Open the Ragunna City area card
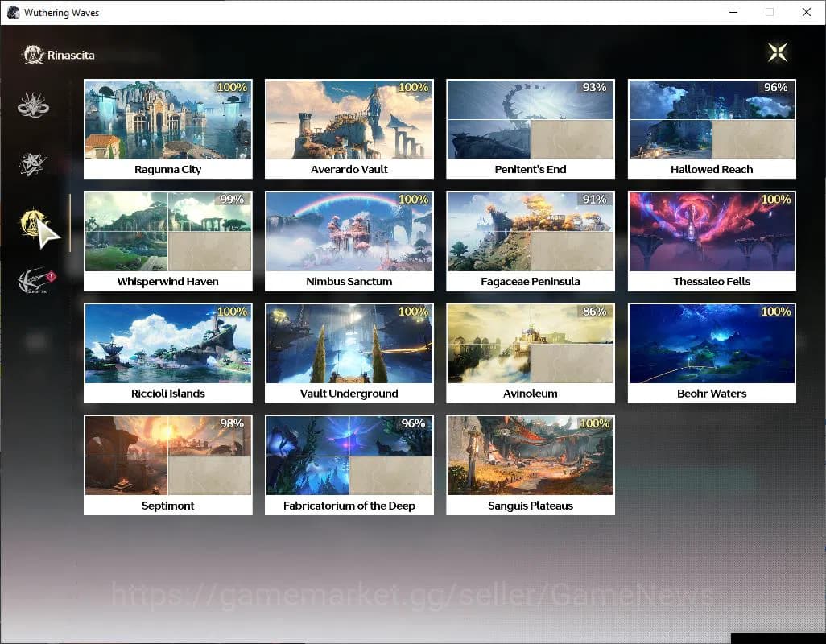826x644 pixels. coord(167,128)
